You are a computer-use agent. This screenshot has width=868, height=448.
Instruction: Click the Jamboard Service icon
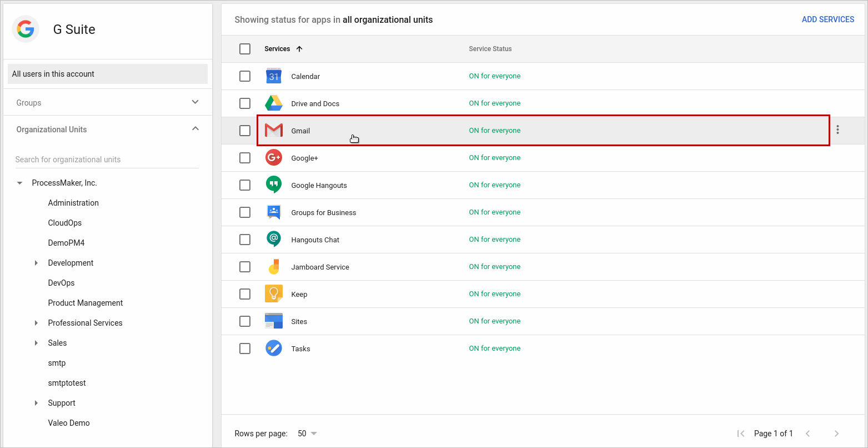coord(274,267)
